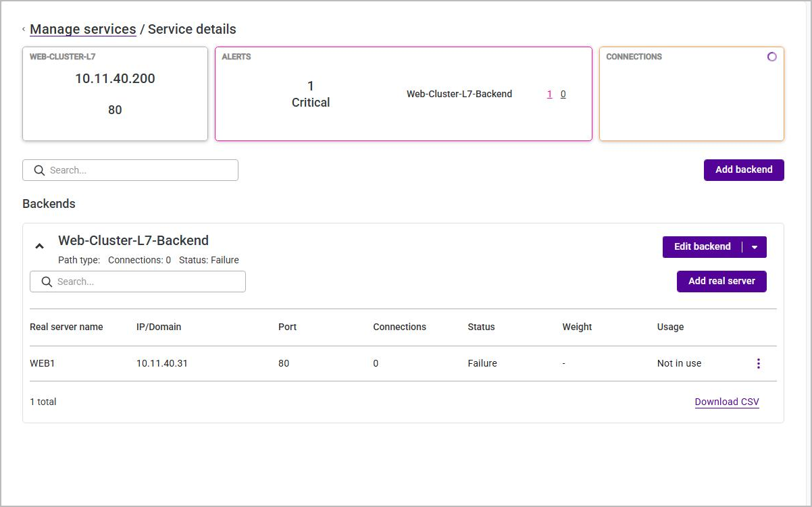Click the Not in use usage cell
The height and width of the screenshot is (507, 812).
point(679,363)
